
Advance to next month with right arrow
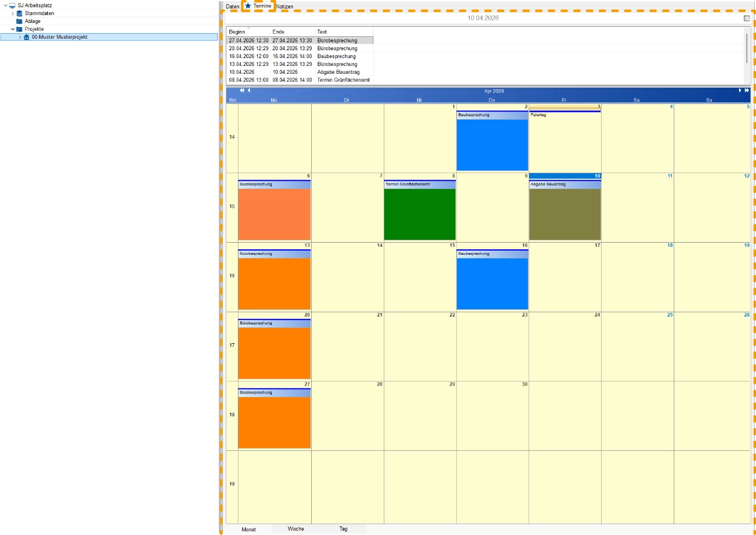(740, 91)
